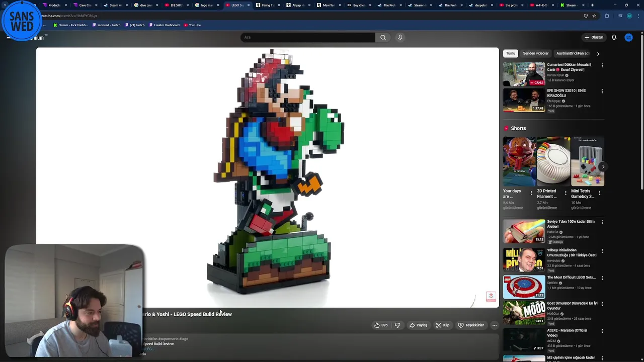This screenshot has height=362, width=644.
Task: Open the Creator Dashboard bookmark
Action: click(164, 25)
